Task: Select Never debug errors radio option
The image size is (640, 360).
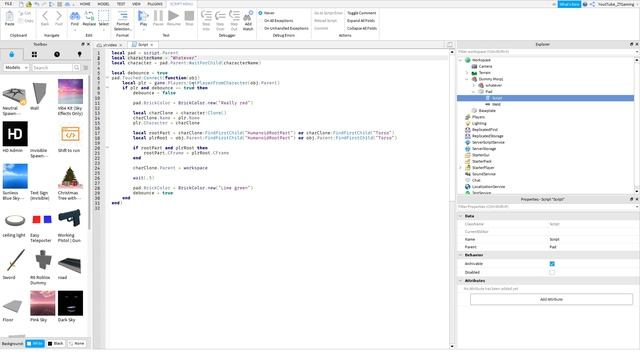Action: coord(260,13)
